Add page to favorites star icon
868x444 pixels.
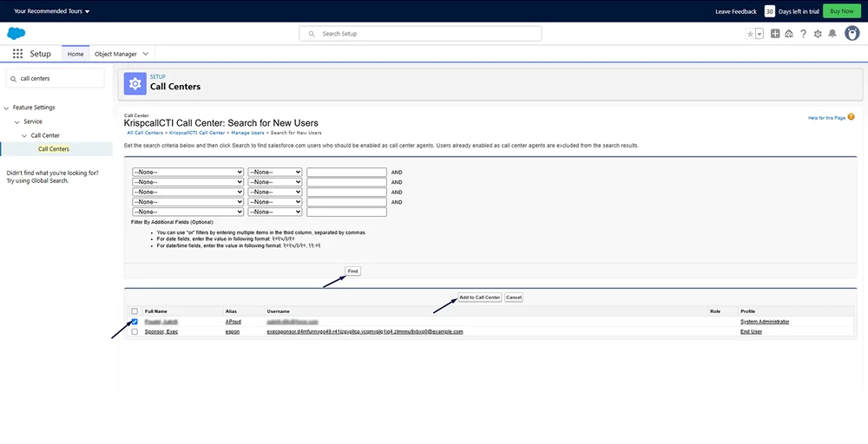(750, 34)
